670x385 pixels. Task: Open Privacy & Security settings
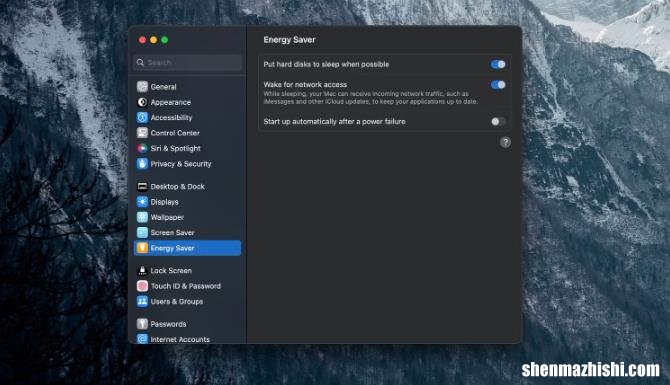pyautogui.click(x=181, y=164)
